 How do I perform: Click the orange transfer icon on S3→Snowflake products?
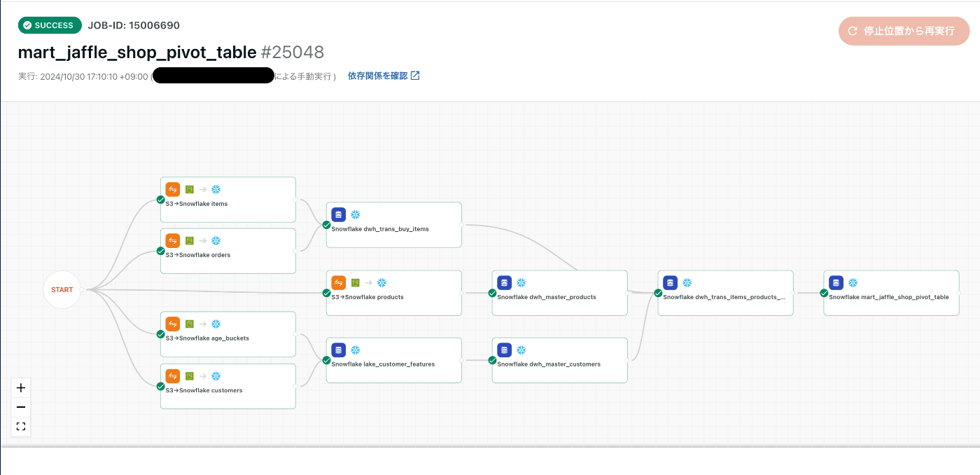pyautogui.click(x=339, y=282)
